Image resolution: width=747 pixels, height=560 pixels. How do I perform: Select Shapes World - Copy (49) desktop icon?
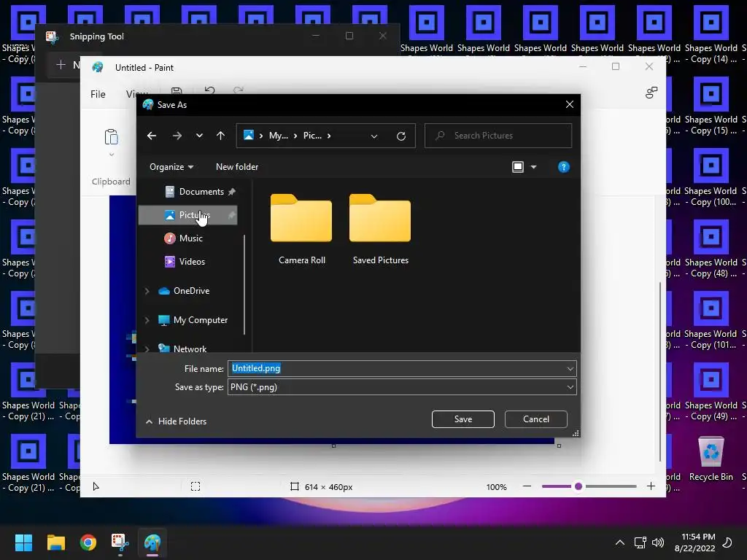(x=711, y=392)
